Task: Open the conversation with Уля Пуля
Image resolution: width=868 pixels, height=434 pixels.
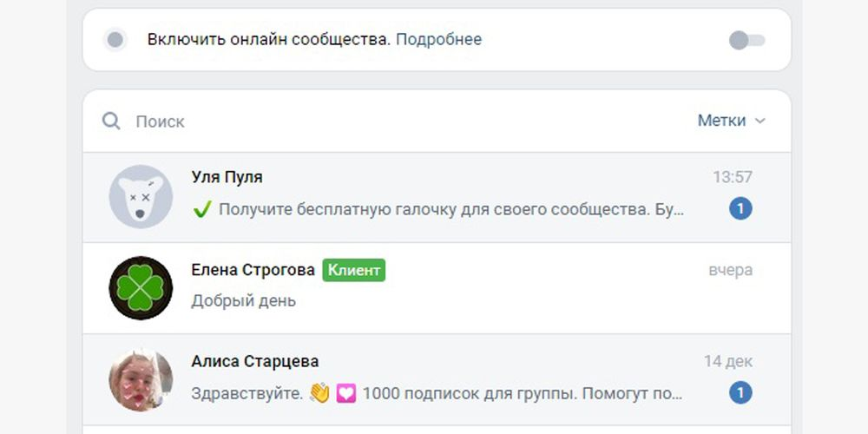Action: (x=437, y=196)
